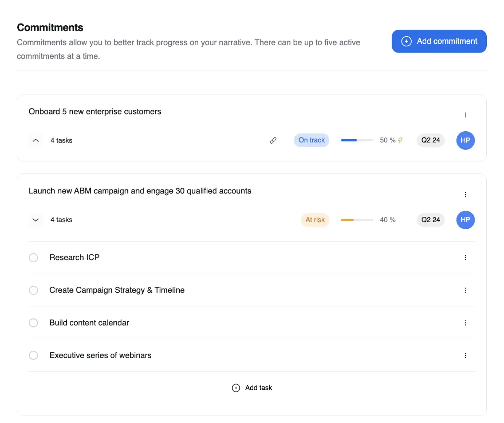Tick the Build content calendar circle
Viewport: 504px width, 423px height.
point(34,323)
